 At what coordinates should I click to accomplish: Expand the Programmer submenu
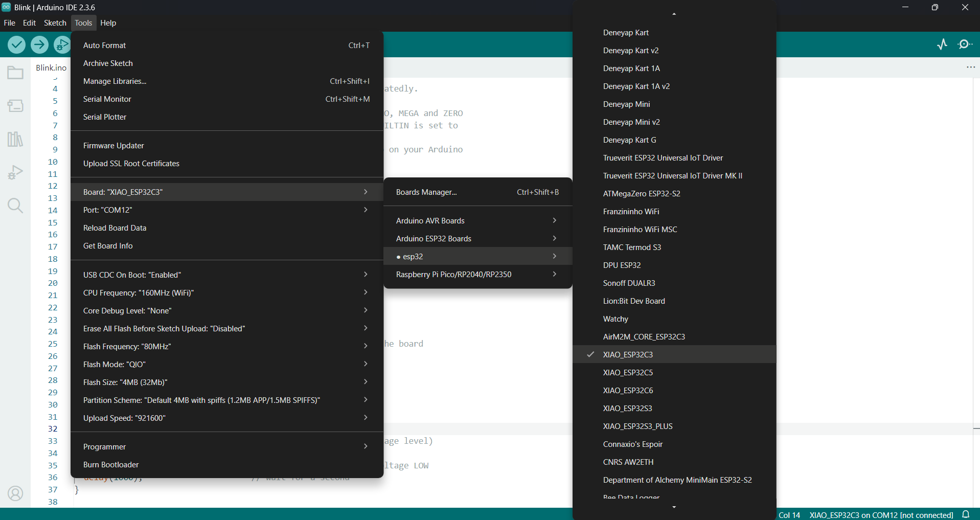coord(227,446)
